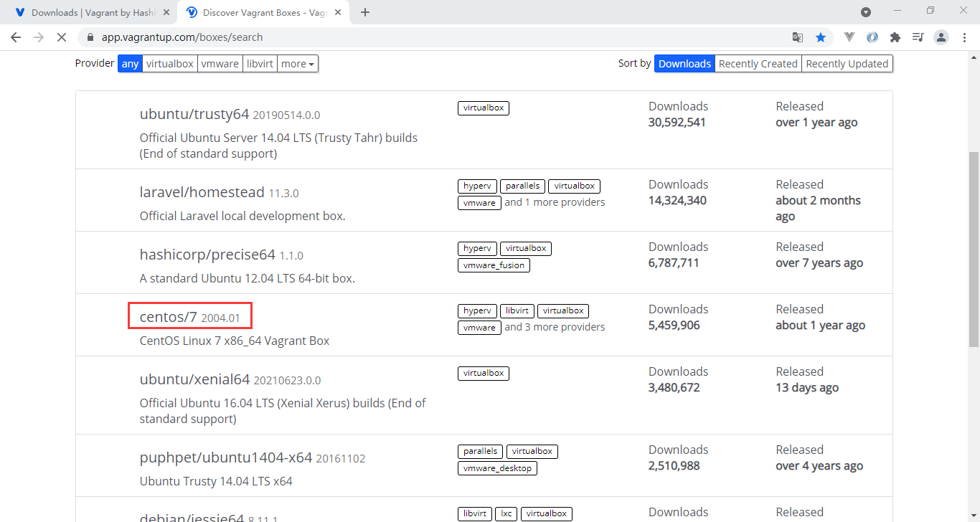
Task: Filter by vmware provider
Action: coord(220,64)
